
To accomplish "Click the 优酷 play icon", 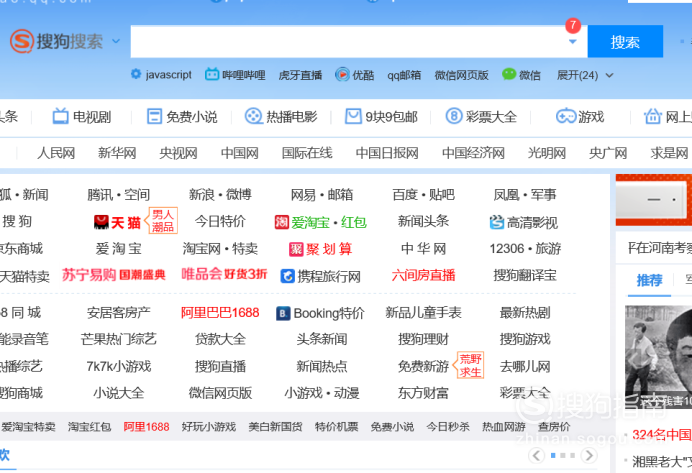I will 342,75.
